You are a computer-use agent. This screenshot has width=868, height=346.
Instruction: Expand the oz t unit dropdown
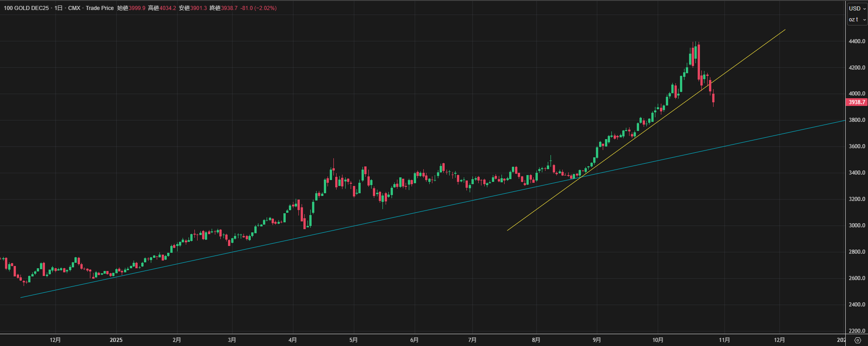[857, 20]
